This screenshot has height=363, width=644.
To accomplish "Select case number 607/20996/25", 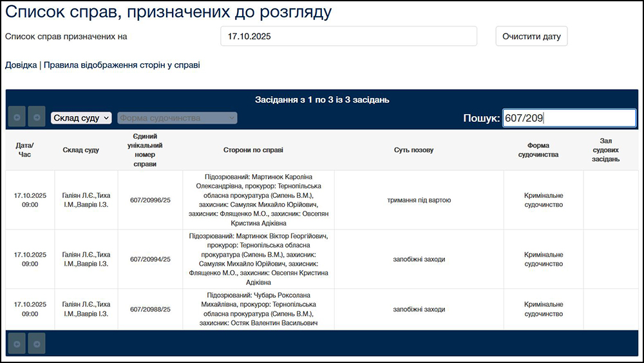I will [x=150, y=200].
